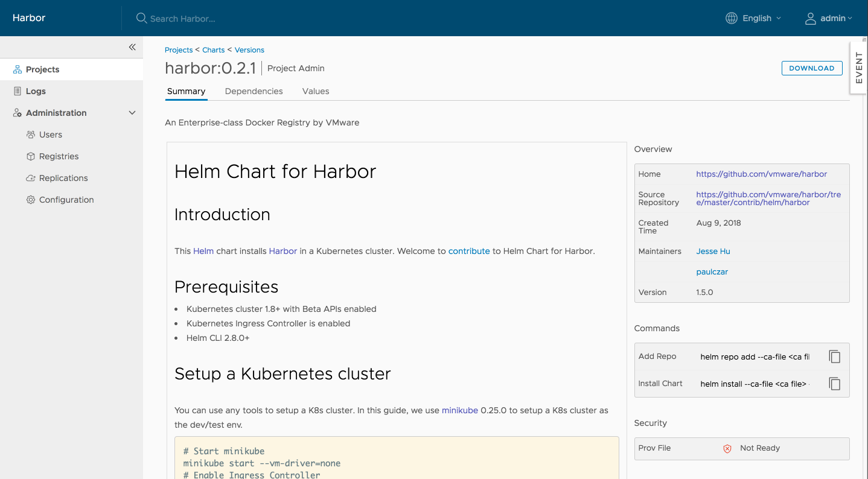The height and width of the screenshot is (479, 868).
Task: Click the Administration gear icon
Action: 18,113
